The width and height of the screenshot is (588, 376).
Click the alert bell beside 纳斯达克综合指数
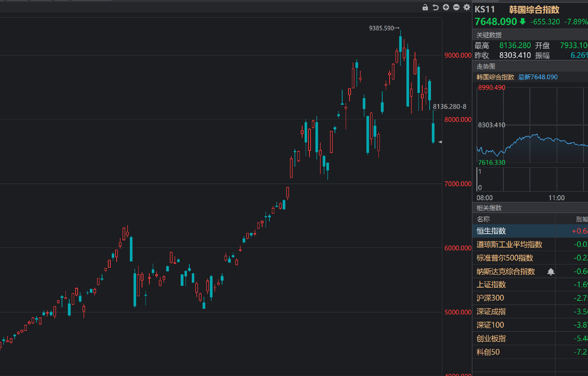point(551,272)
